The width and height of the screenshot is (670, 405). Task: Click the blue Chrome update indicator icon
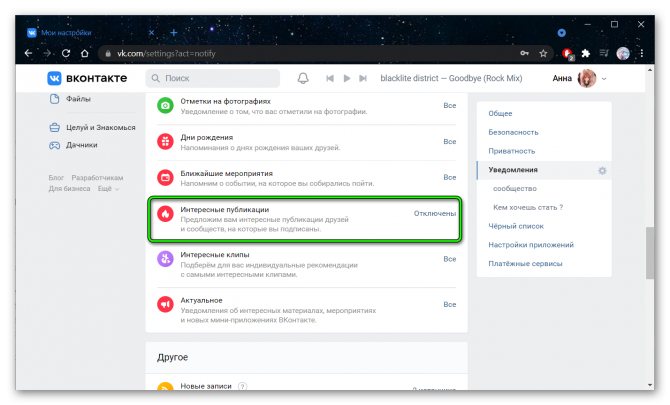(x=561, y=32)
